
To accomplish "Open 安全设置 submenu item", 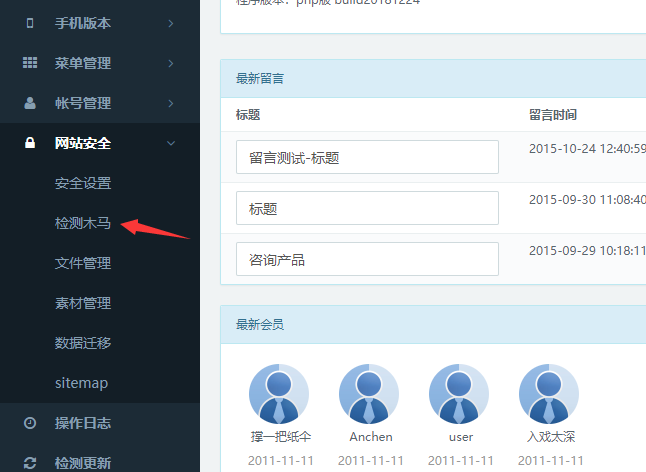I will pos(83,183).
